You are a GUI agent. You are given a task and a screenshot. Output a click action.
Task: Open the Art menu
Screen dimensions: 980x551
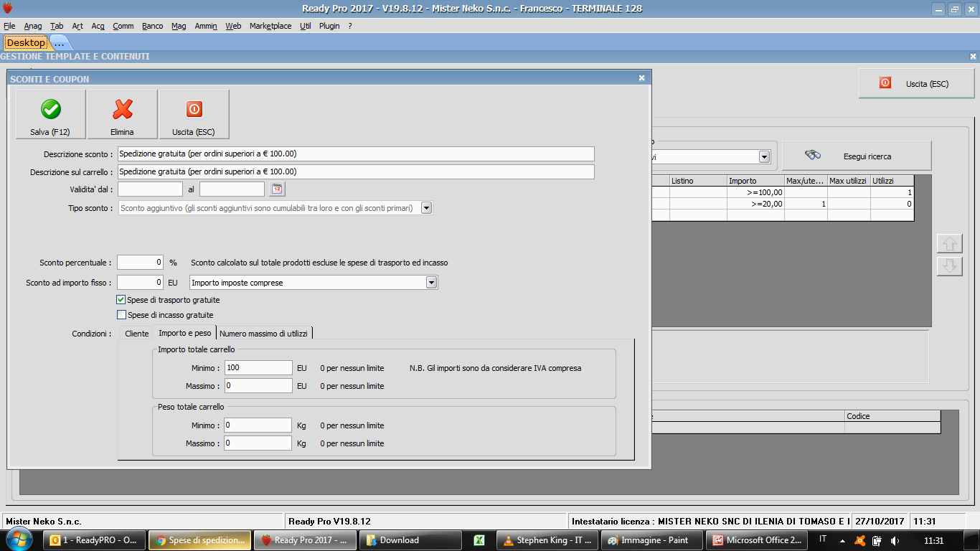[77, 26]
